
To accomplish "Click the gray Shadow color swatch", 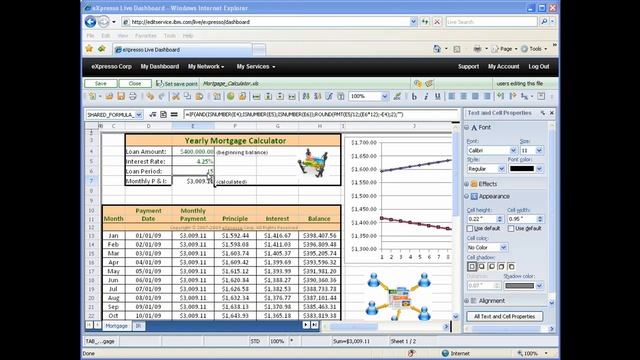I will [x=519, y=286].
